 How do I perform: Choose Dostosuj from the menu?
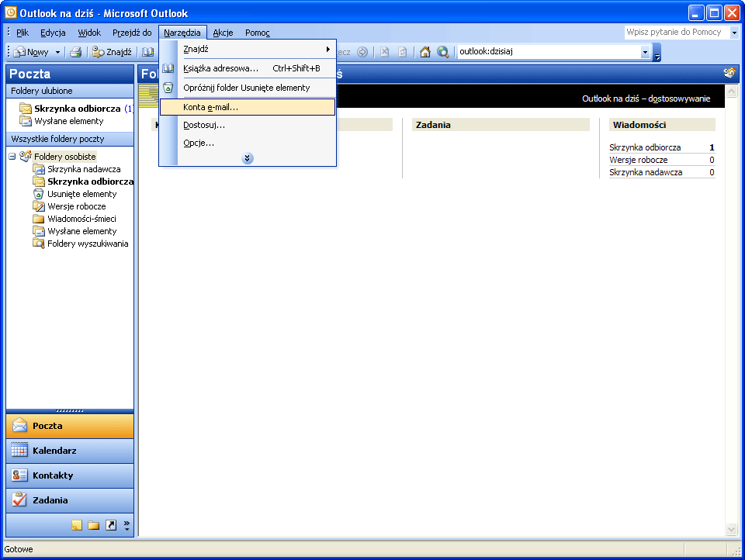click(248, 125)
